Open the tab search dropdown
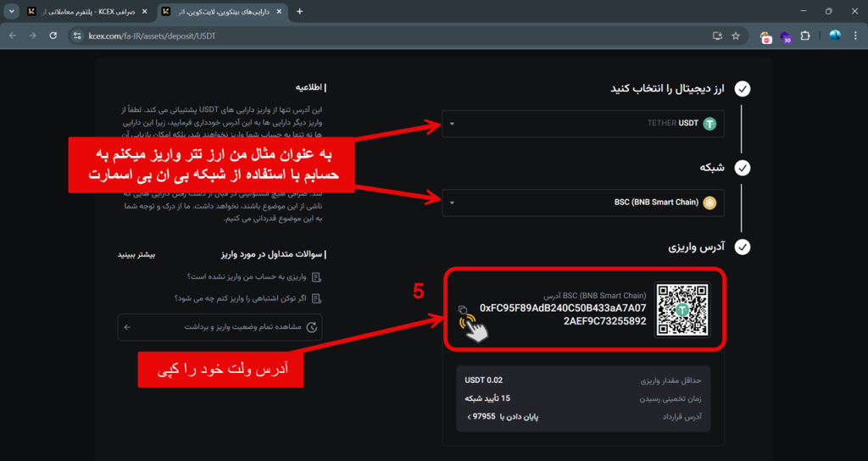 [x=12, y=12]
